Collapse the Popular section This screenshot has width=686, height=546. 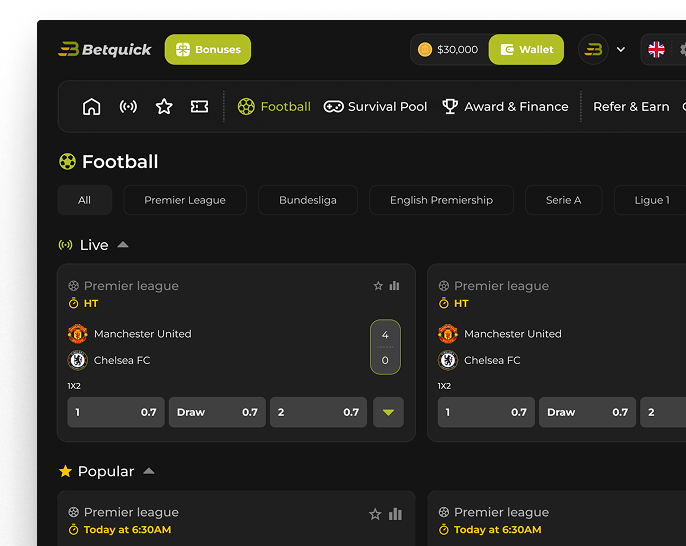pyautogui.click(x=149, y=471)
